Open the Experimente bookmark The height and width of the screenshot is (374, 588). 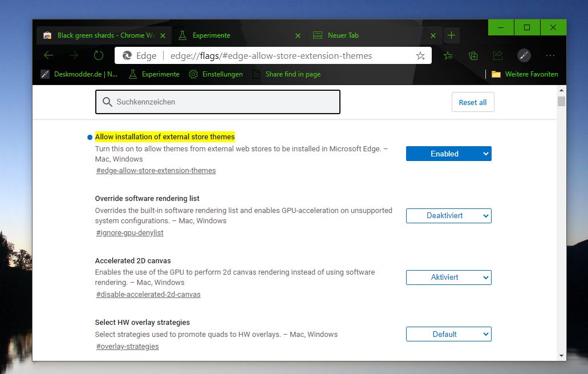(x=154, y=74)
